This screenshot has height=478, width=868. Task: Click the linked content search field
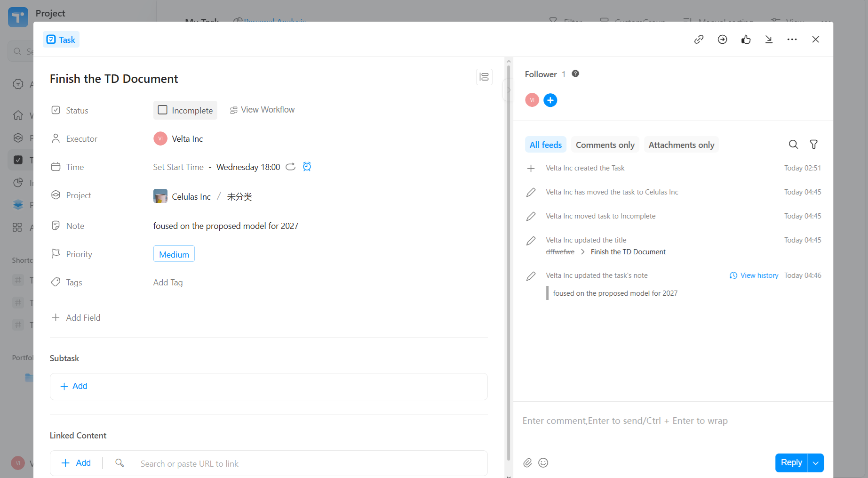[311, 463]
